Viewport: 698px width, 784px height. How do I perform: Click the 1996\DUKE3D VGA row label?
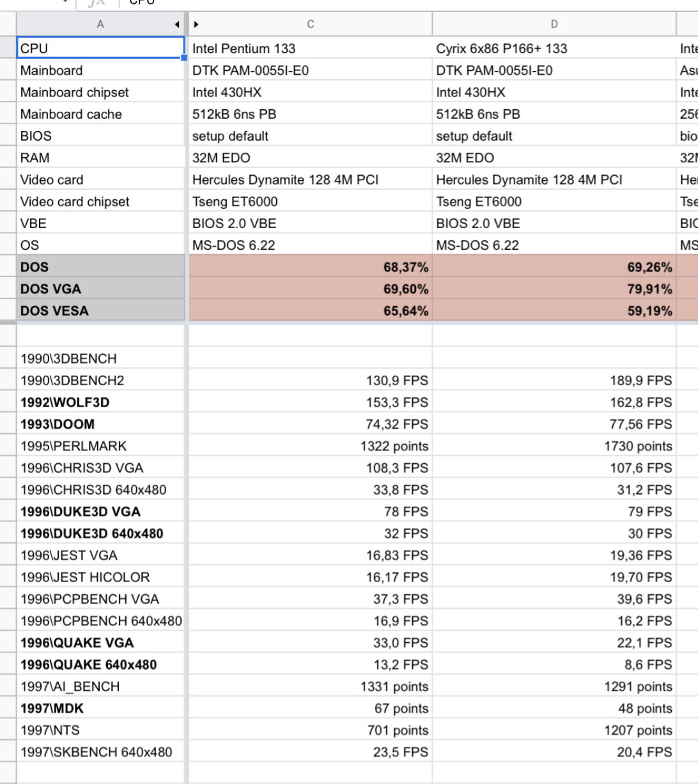(100, 511)
